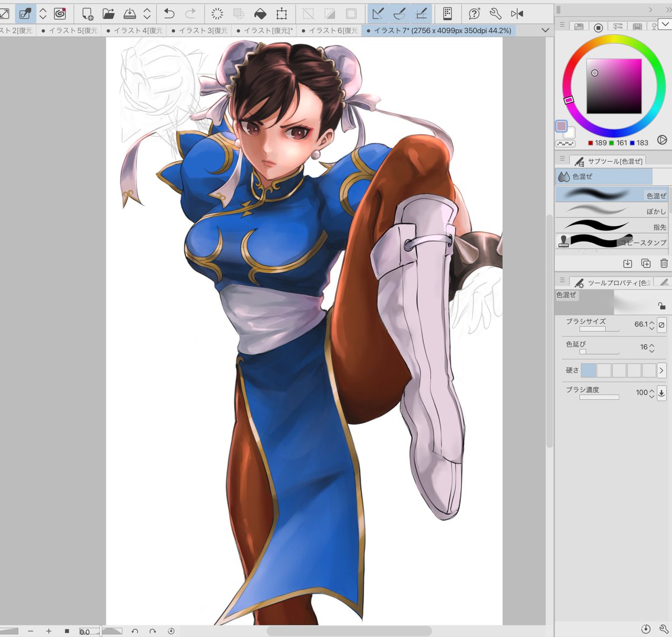Viewport: 672px width, 637px height.
Task: Delete sub tool with trash icon
Action: click(664, 263)
